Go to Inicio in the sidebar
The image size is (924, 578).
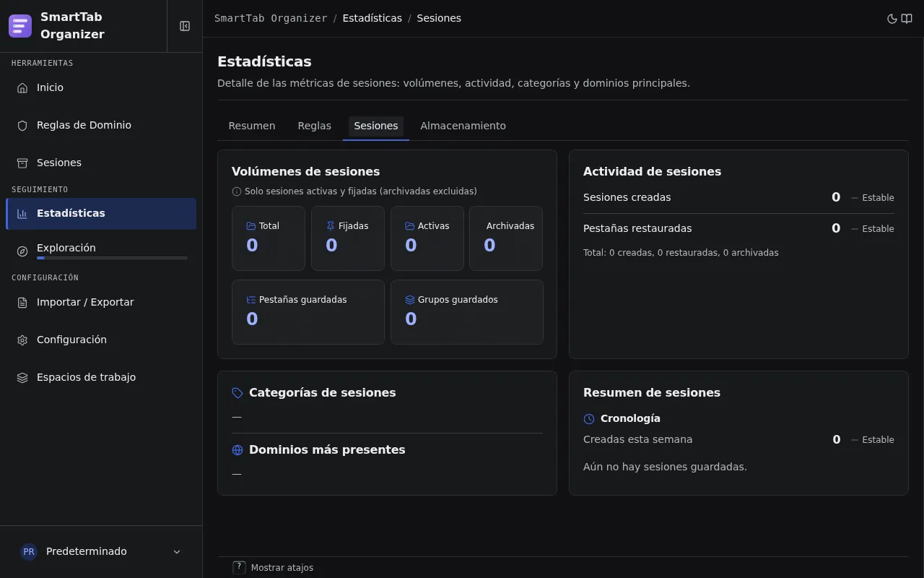point(101,87)
